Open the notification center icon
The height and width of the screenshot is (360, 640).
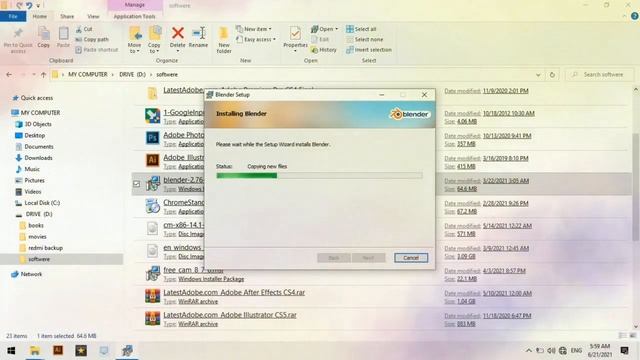tap(624, 351)
